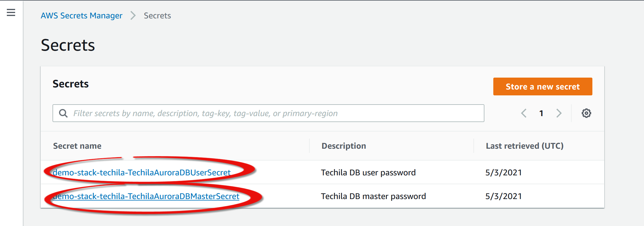Go to next page arrow

click(559, 113)
